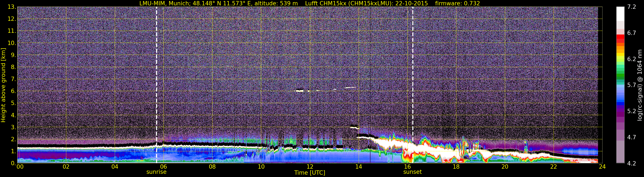Click the white dashed sunset marker line
644x177 pixels.
pos(413,85)
